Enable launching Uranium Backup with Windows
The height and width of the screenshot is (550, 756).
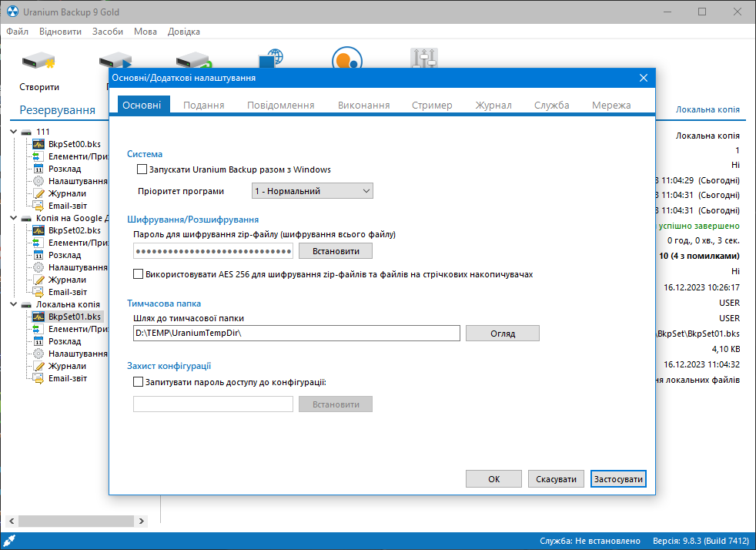[142, 169]
